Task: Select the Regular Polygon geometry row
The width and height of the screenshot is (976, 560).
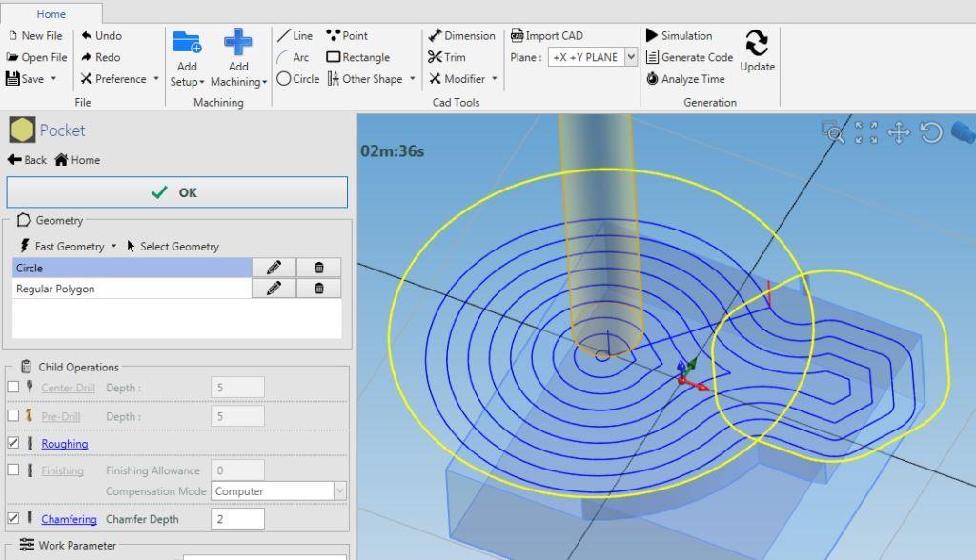Action: (x=132, y=288)
